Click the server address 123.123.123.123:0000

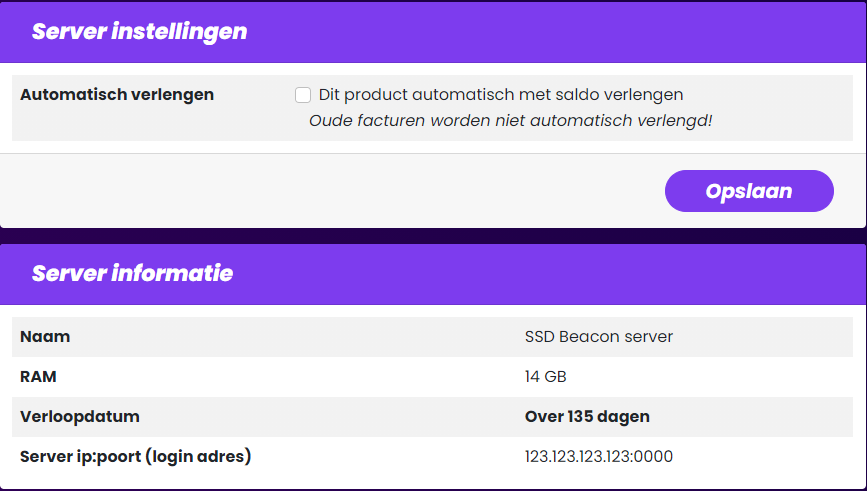[598, 457]
